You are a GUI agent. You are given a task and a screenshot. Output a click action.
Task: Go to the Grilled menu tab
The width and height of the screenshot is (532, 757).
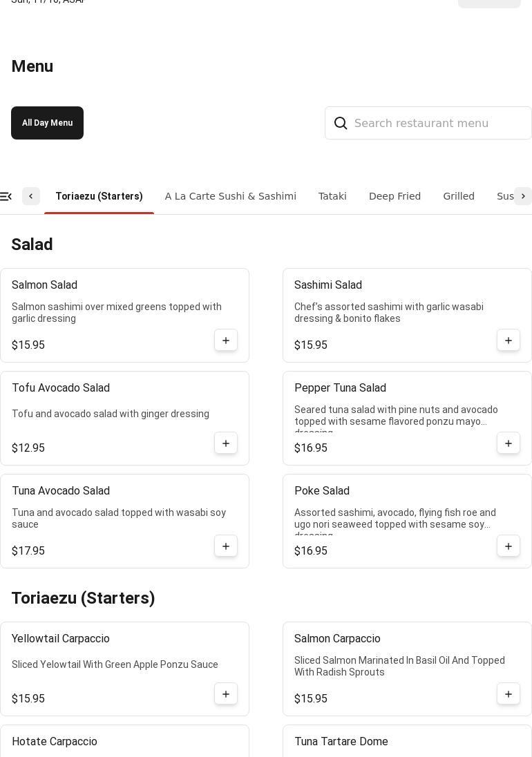(x=459, y=196)
